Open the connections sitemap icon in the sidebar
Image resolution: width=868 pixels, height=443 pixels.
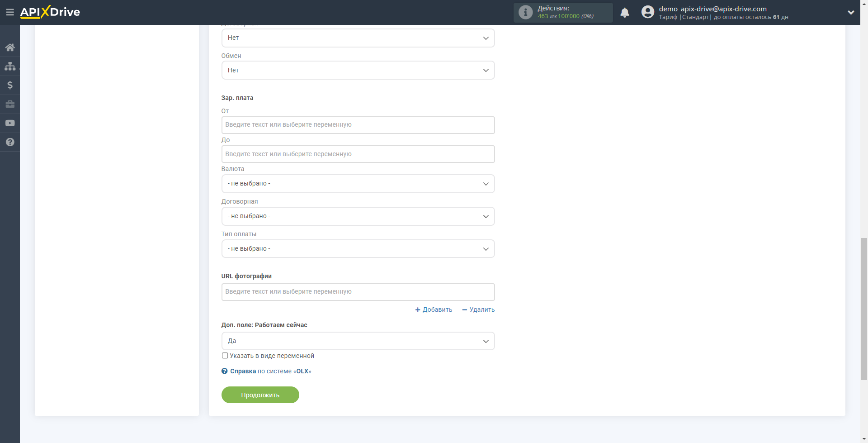coord(10,66)
